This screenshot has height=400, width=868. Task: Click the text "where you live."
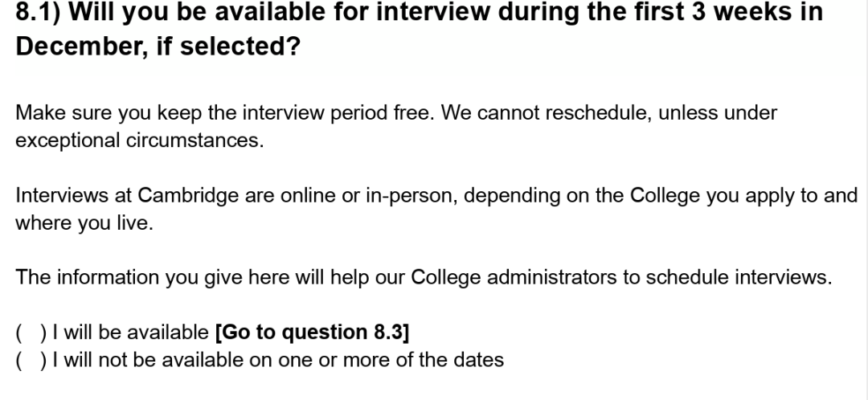click(83, 222)
